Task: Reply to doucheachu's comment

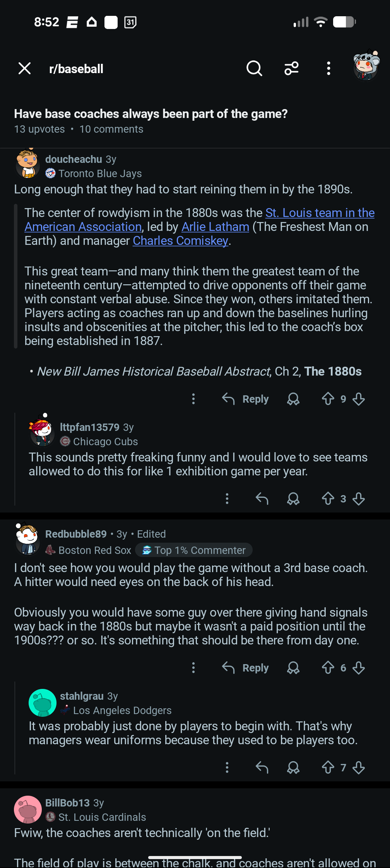Action: click(245, 399)
